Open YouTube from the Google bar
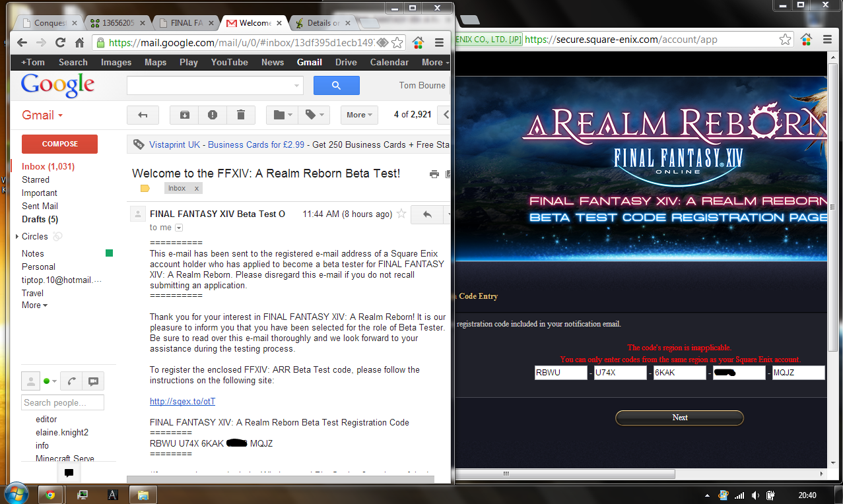This screenshot has width=843, height=504. 229,63
